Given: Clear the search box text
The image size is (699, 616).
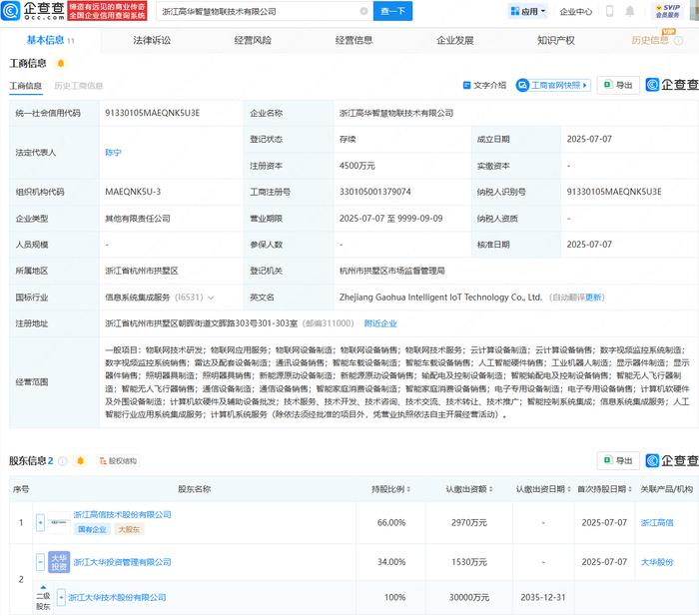Looking at the screenshot, I should tap(363, 11).
